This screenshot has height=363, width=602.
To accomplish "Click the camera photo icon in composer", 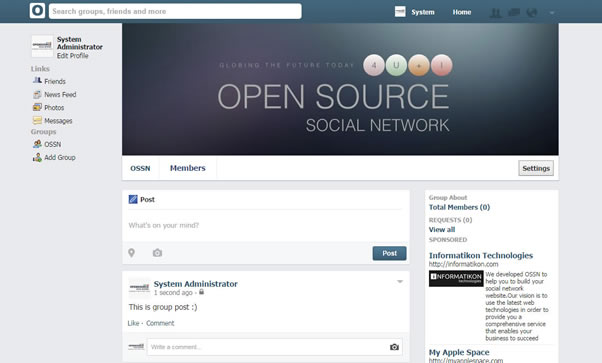I will (157, 253).
